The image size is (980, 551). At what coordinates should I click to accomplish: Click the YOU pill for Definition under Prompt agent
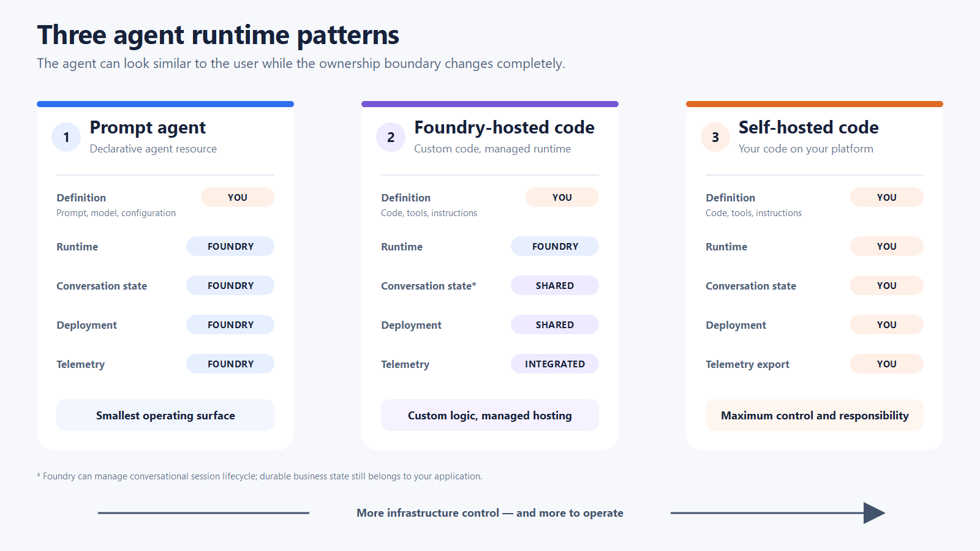click(x=238, y=197)
